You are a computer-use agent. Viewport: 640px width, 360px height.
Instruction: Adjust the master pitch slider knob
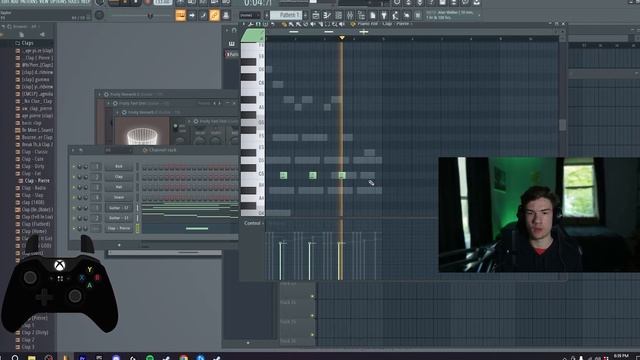[x=150, y=16]
